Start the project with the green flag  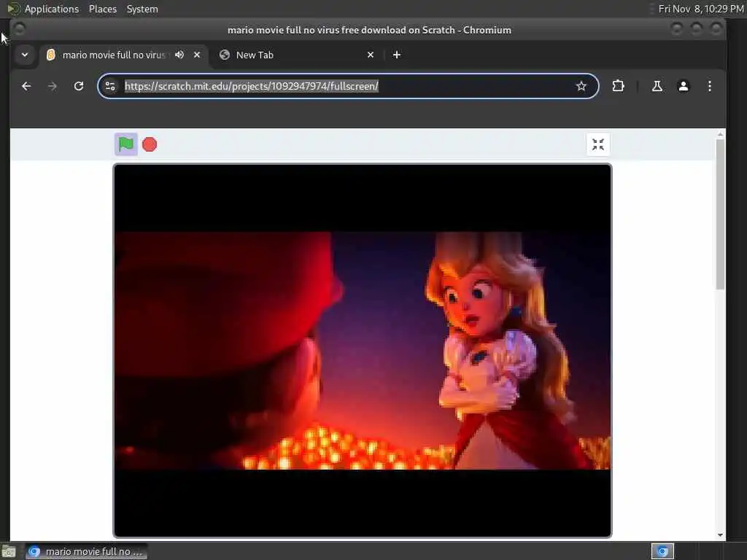coord(125,144)
